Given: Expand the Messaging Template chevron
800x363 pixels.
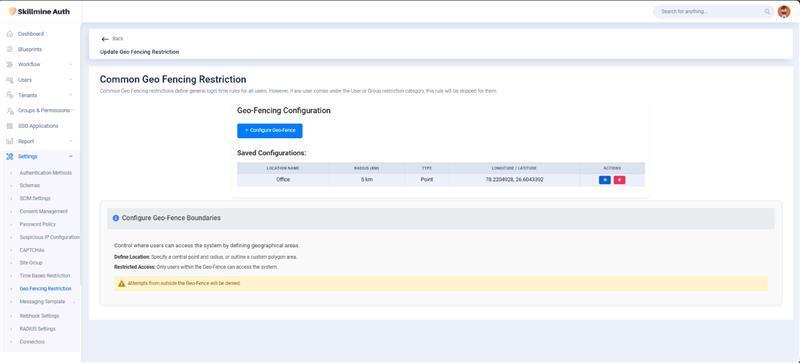Looking at the screenshot, I should (x=73, y=302).
